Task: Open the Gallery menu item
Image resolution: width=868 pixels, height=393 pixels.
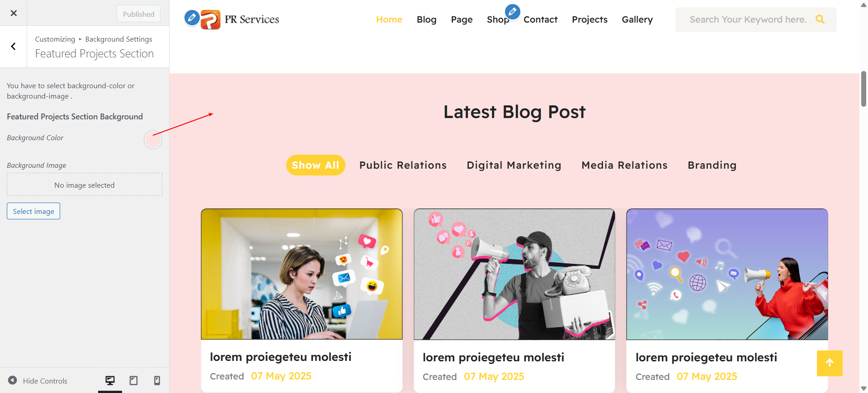Action: point(637,19)
